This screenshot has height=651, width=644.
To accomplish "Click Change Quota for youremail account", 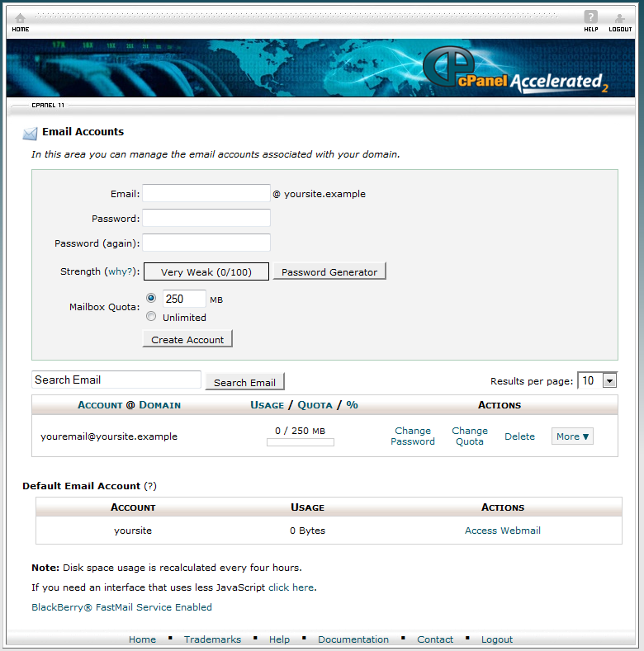I will 470,436.
